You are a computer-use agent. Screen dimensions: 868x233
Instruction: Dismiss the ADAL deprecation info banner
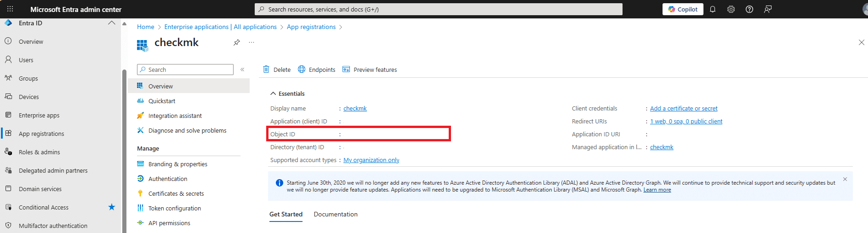coord(845,179)
